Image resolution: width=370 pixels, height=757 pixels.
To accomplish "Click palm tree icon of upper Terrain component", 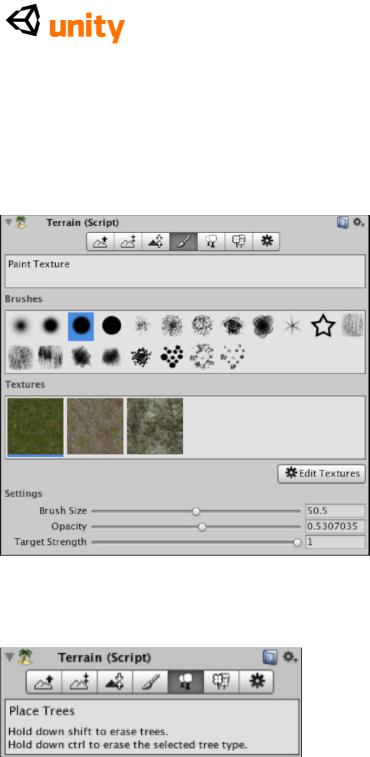I will 21,223.
